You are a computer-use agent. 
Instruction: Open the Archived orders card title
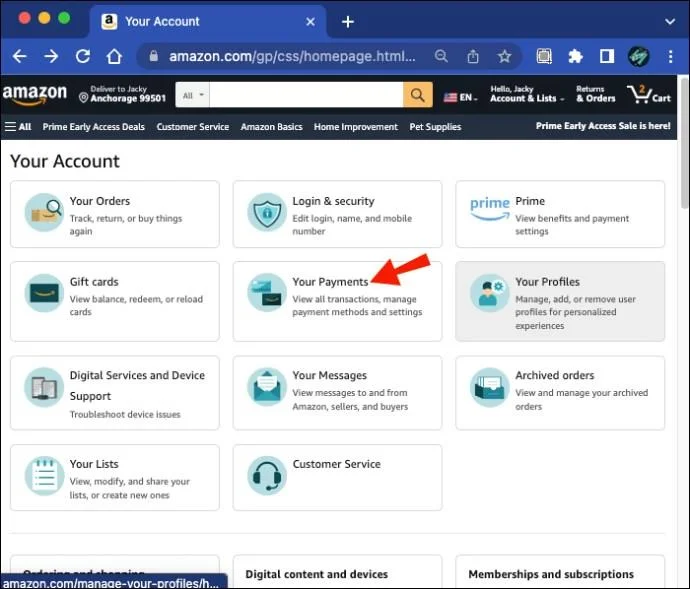tap(554, 375)
